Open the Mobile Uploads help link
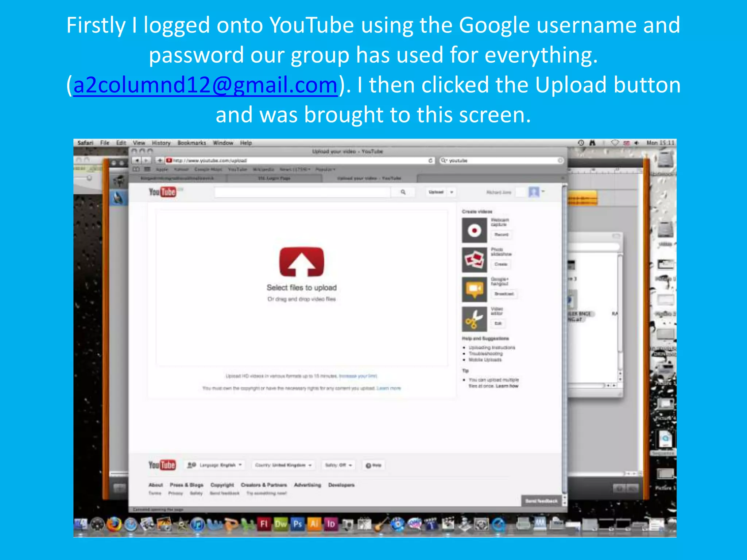Screen dimensions: 747x560 tap(485, 360)
